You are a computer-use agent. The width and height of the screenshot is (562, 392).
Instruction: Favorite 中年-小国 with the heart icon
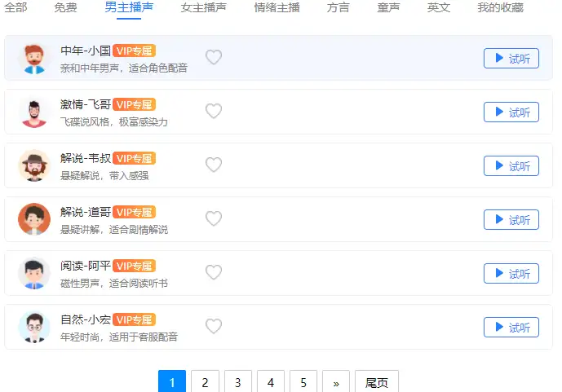click(214, 57)
